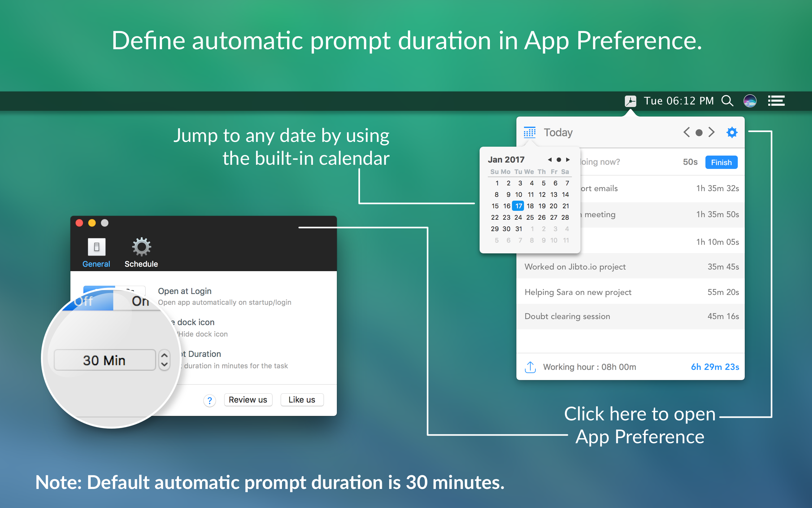
Task: Go to next day with right chevron
Action: tap(711, 132)
